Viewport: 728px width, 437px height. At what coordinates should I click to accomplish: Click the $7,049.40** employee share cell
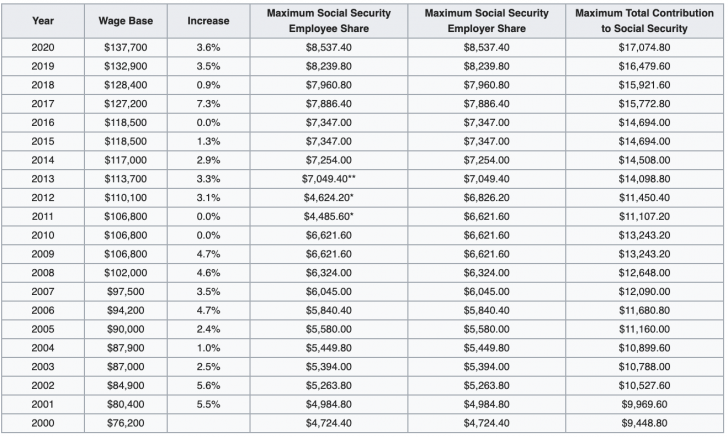[330, 177]
